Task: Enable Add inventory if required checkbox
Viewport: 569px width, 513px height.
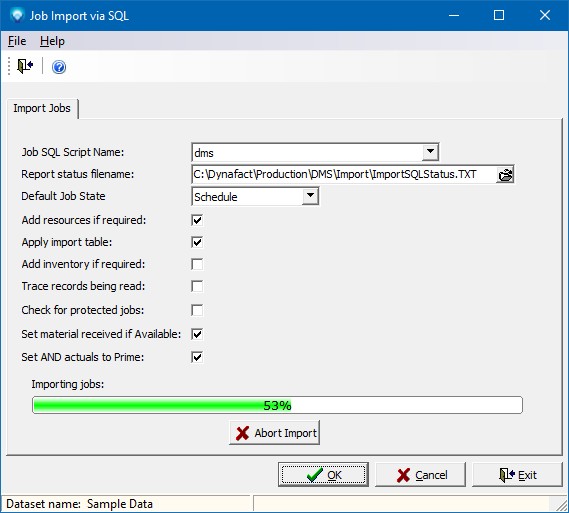Action: (x=197, y=264)
